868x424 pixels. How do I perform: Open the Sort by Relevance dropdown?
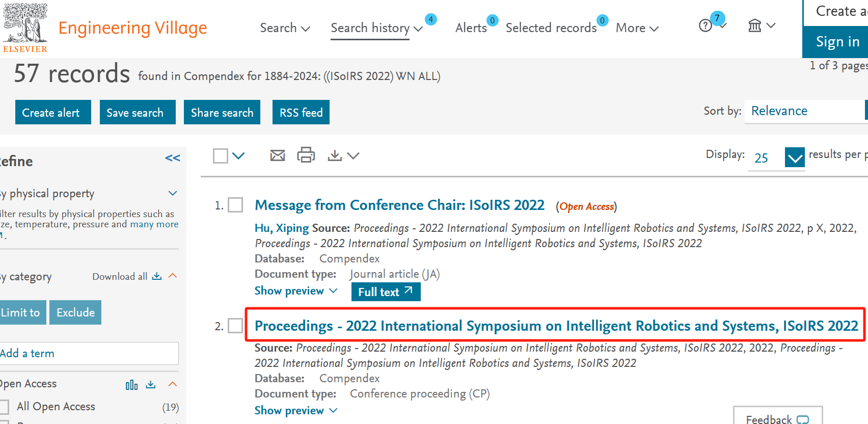click(x=805, y=111)
